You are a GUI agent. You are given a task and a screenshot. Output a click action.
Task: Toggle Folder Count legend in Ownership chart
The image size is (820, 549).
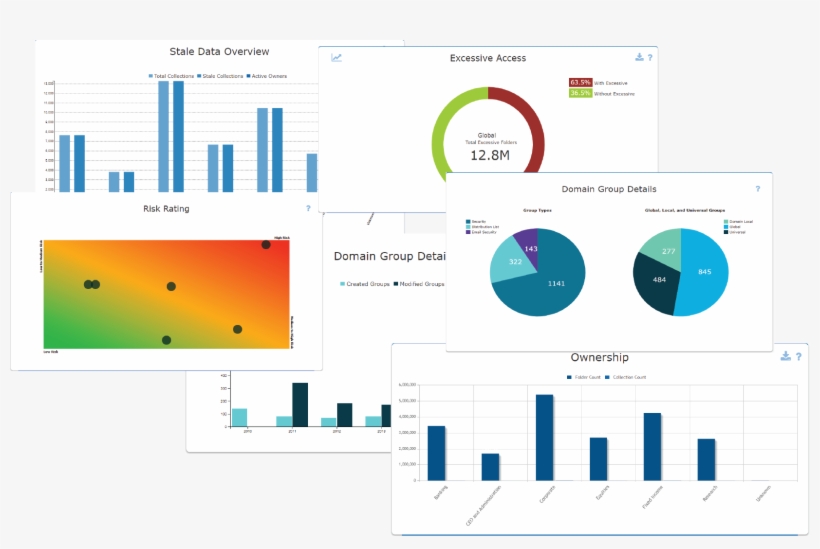point(582,377)
